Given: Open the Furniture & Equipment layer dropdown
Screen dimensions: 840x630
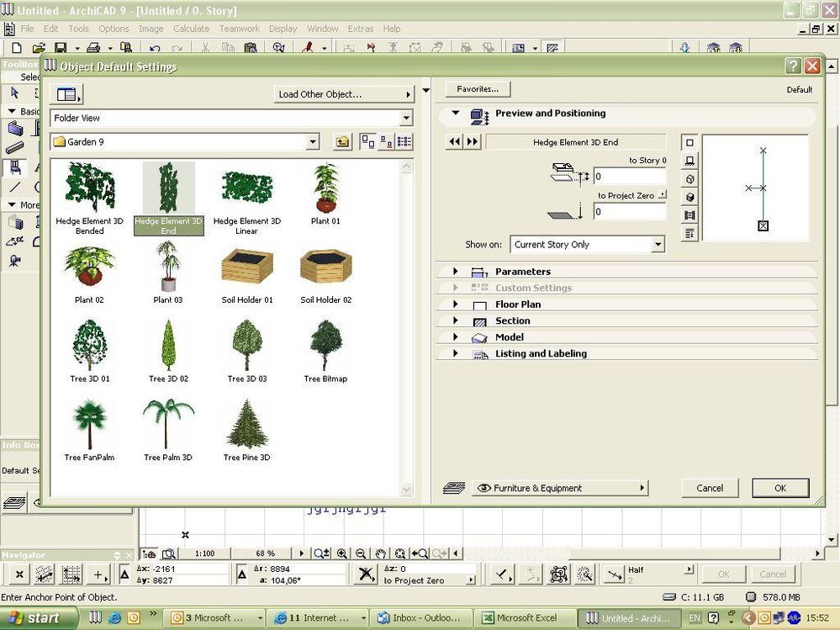Looking at the screenshot, I should click(560, 488).
